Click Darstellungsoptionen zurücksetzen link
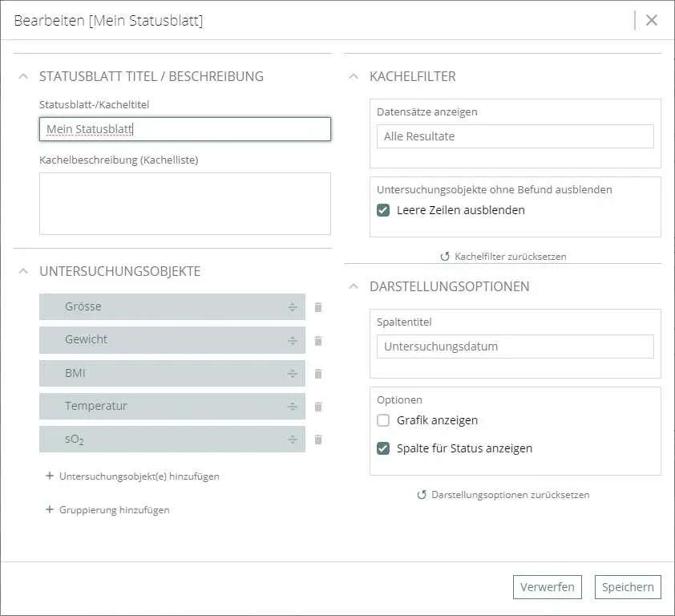 (x=510, y=495)
